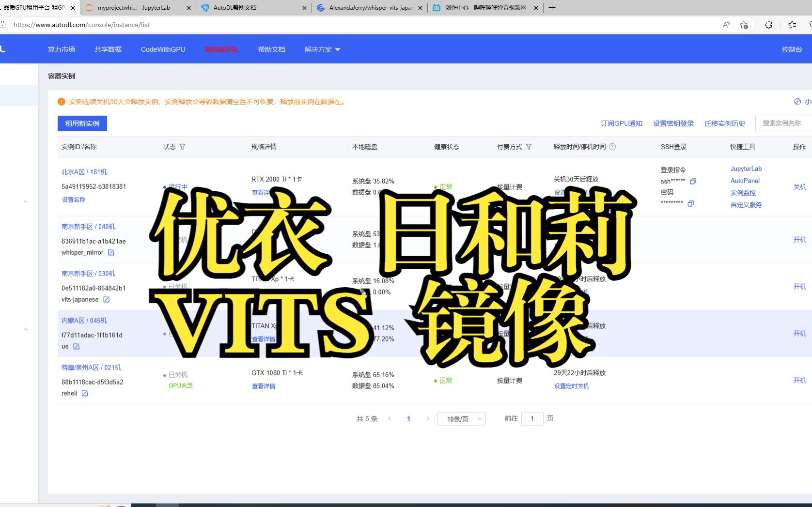
Task: Open 实例监控 quick tool link
Action: [x=743, y=193]
